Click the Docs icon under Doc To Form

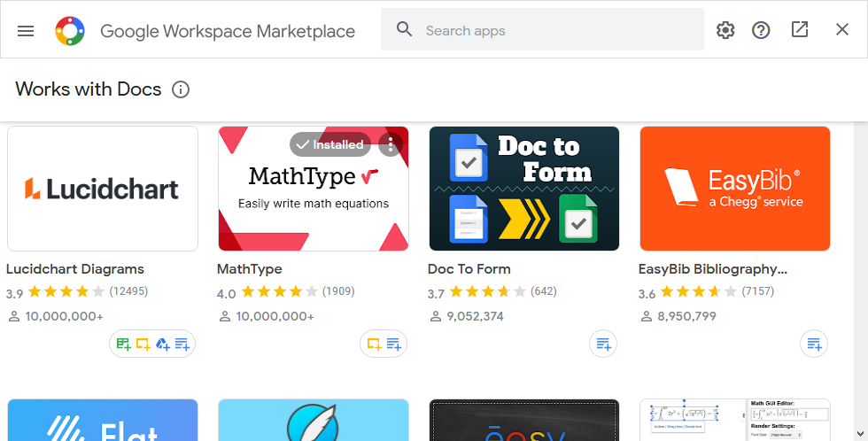pos(603,344)
